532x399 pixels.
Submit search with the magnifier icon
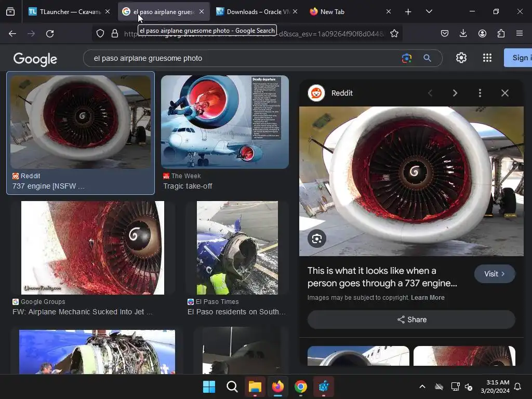click(427, 58)
